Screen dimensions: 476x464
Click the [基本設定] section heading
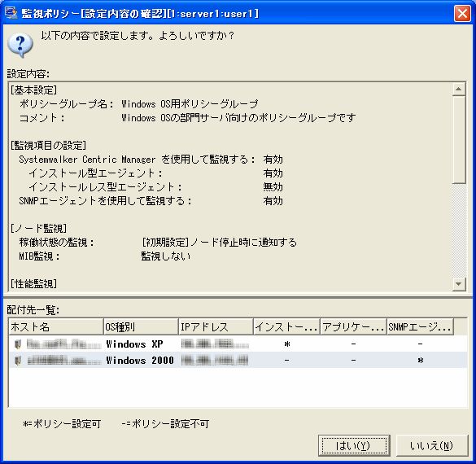[x=33, y=90]
